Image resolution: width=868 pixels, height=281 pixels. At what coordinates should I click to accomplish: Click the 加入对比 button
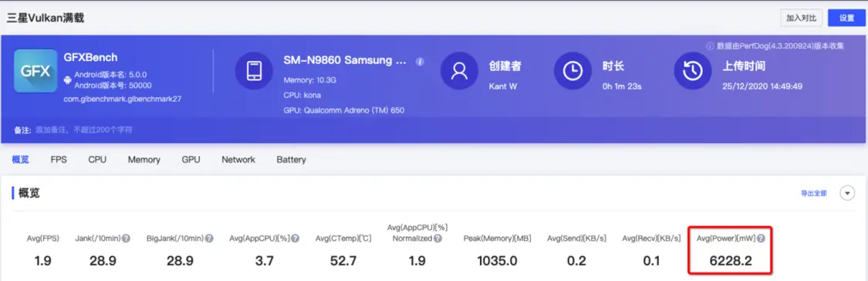click(801, 18)
